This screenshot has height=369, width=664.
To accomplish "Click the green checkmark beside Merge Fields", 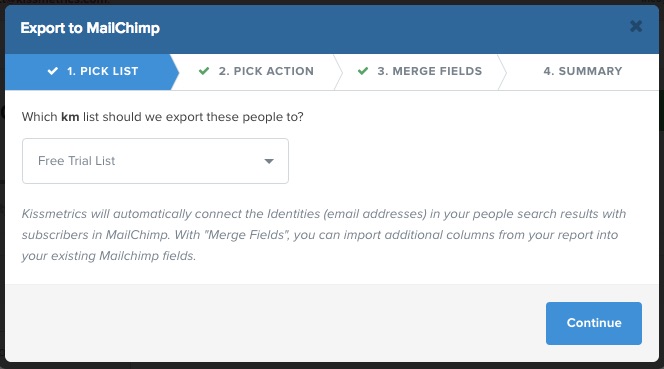I will (362, 71).
